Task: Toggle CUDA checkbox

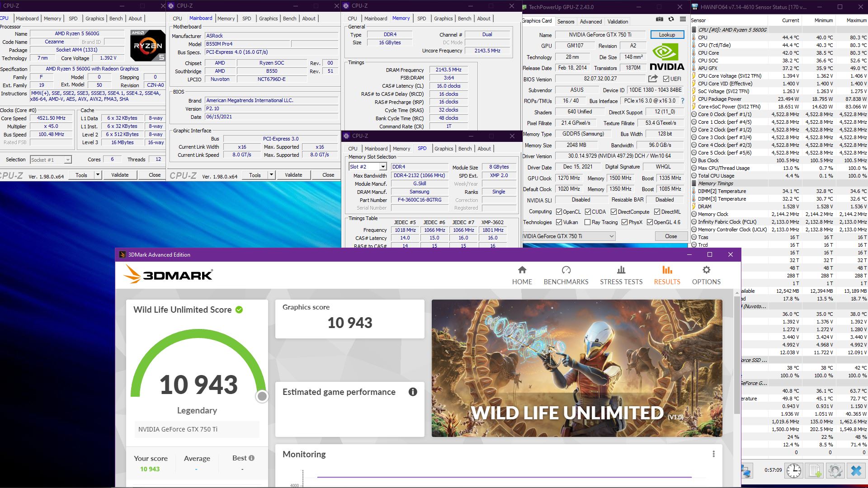Action: click(x=588, y=211)
